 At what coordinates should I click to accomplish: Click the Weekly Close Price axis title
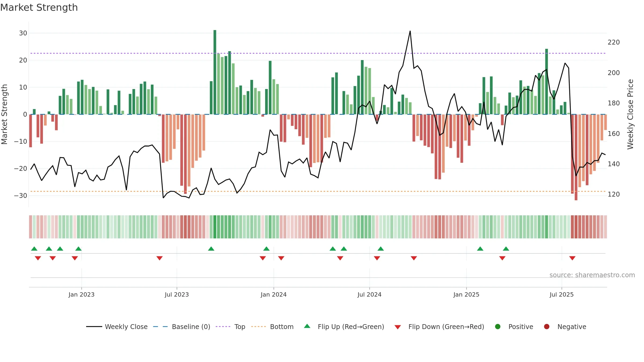(x=630, y=114)
